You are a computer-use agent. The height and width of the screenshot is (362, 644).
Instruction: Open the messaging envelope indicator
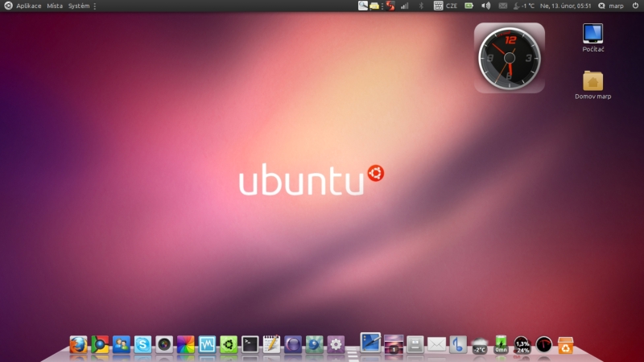coord(502,6)
